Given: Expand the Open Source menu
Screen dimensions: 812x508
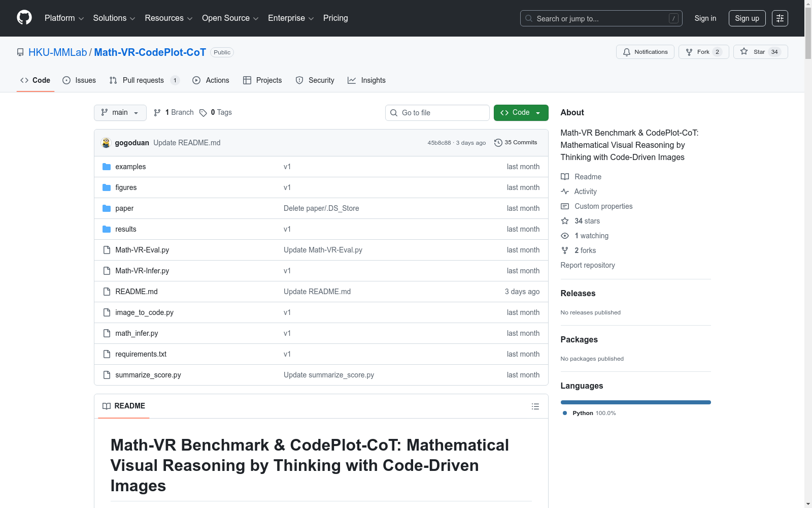Looking at the screenshot, I should [x=230, y=18].
